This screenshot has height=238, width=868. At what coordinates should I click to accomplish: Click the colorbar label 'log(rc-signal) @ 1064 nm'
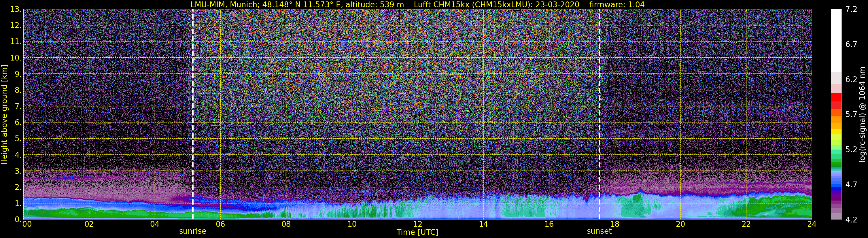point(863,114)
